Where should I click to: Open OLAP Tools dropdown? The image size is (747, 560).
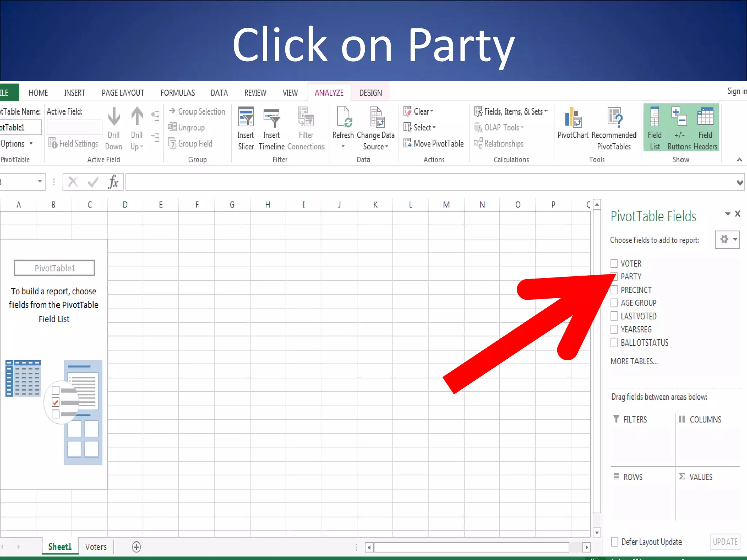(499, 128)
